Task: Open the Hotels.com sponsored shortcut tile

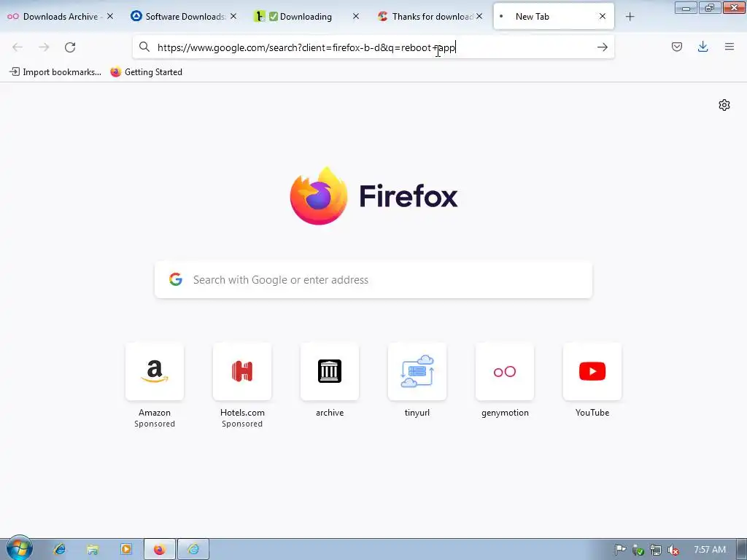Action: pos(242,371)
